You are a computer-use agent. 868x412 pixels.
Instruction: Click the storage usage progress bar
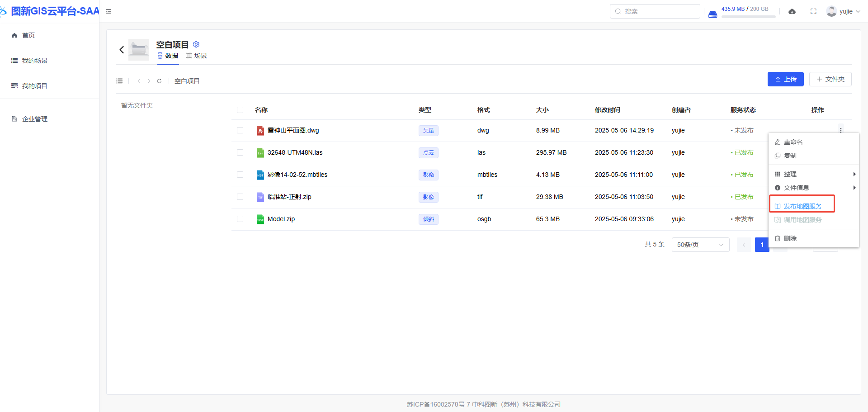click(748, 17)
